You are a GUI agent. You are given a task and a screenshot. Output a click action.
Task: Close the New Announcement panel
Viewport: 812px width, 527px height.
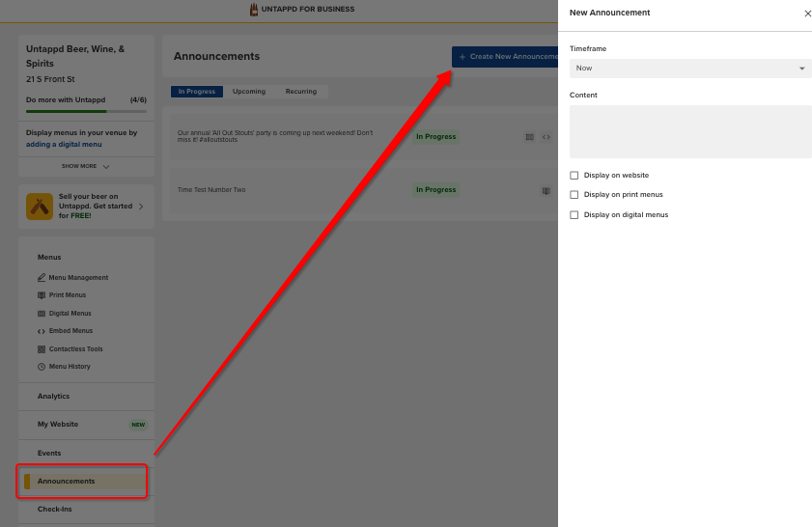[807, 14]
